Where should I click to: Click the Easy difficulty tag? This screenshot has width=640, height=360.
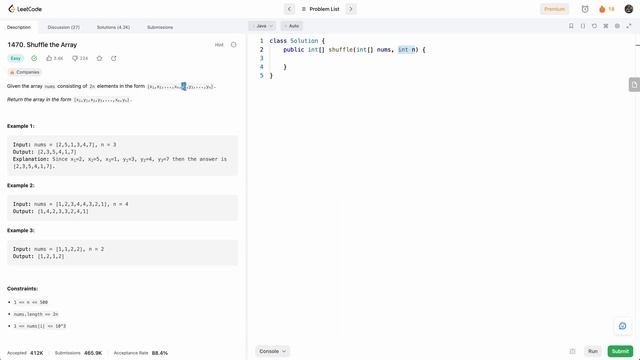16,58
